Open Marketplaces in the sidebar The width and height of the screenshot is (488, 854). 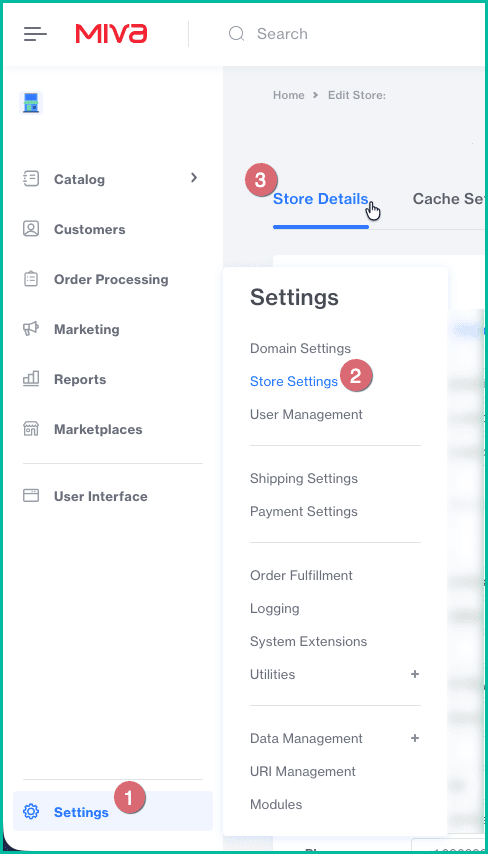tap(98, 430)
